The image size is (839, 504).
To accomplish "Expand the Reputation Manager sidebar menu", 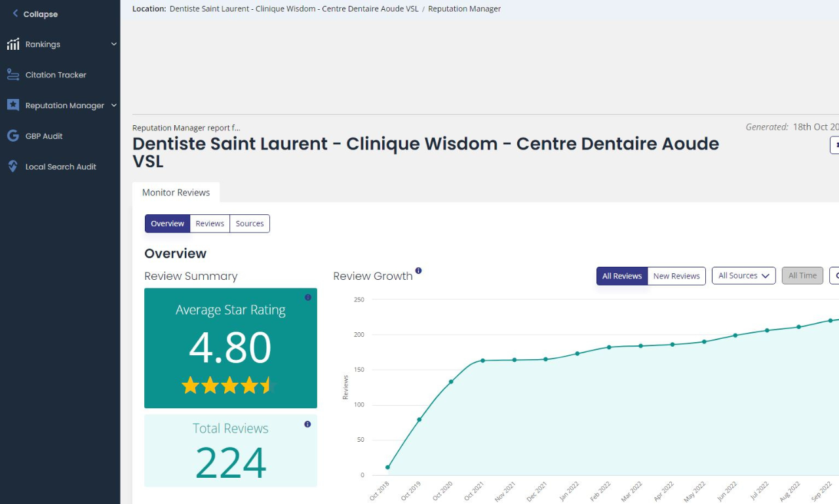I will pyautogui.click(x=114, y=105).
